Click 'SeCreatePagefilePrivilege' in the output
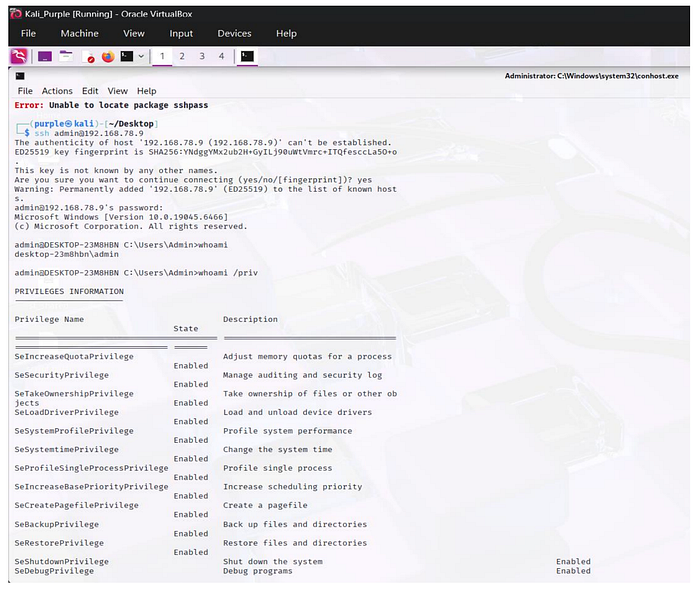Viewport: 700px width, 591px height. point(76,506)
